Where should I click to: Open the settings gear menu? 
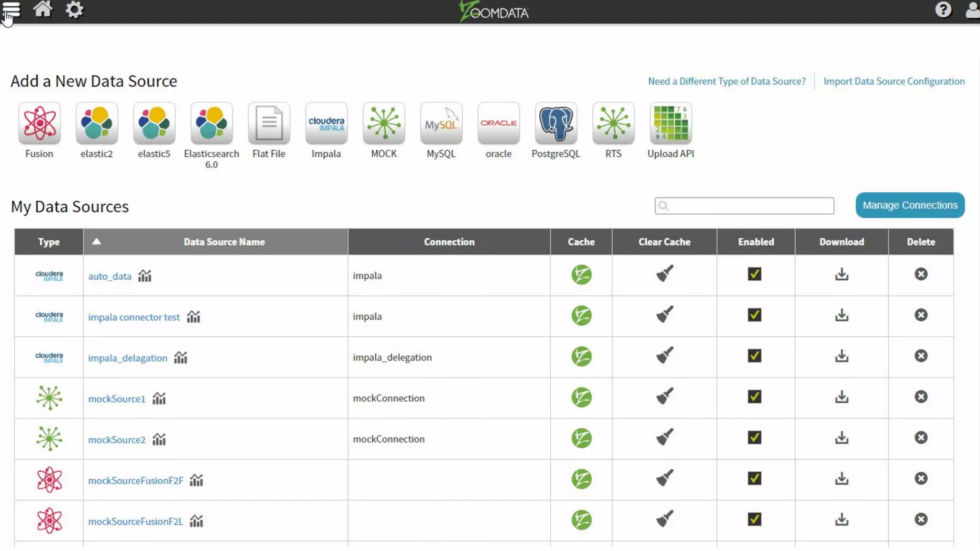74,10
